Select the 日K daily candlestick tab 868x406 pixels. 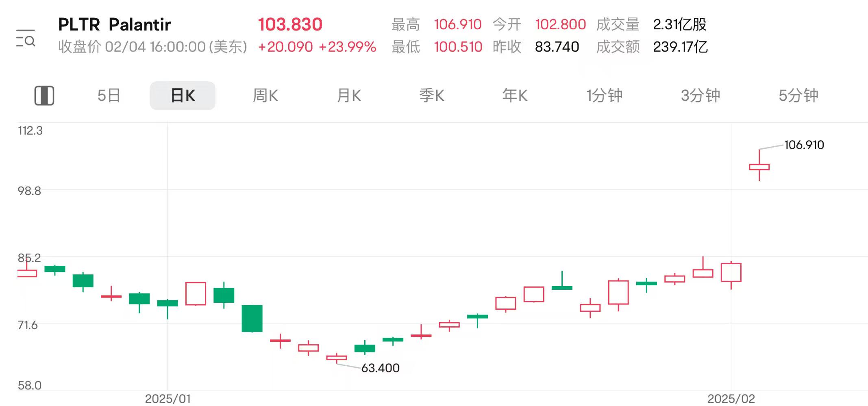(x=183, y=96)
